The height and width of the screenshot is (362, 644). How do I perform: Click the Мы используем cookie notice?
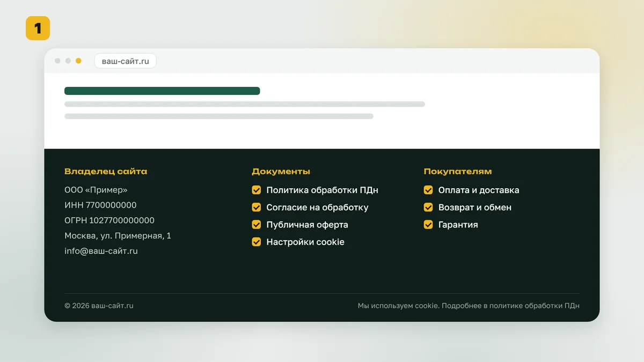pos(469,306)
